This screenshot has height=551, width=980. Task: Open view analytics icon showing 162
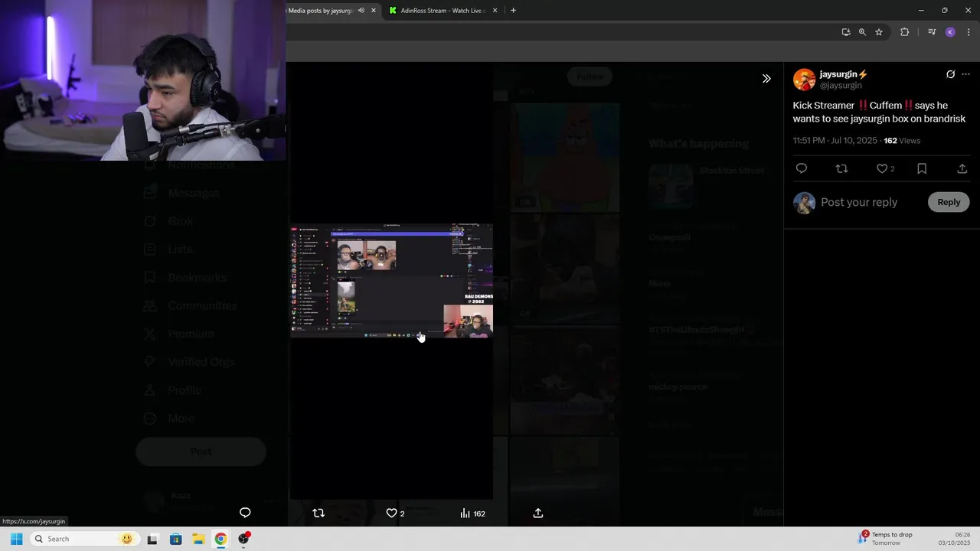tap(472, 514)
